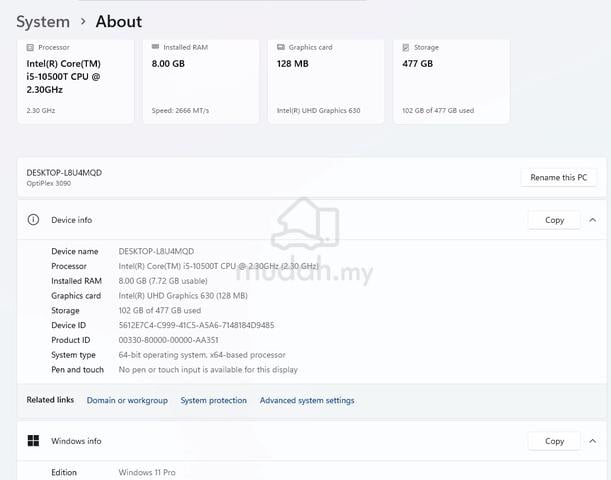Screen dimensions: 611x480
Task: Select the Storage summary card
Action: (451, 81)
